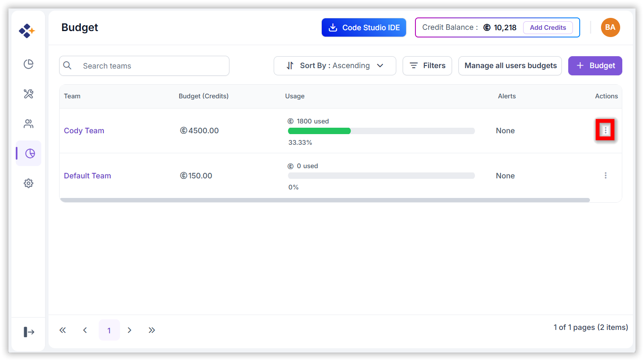The image size is (644, 361).
Task: Click Manage all users budgets
Action: 510,66
